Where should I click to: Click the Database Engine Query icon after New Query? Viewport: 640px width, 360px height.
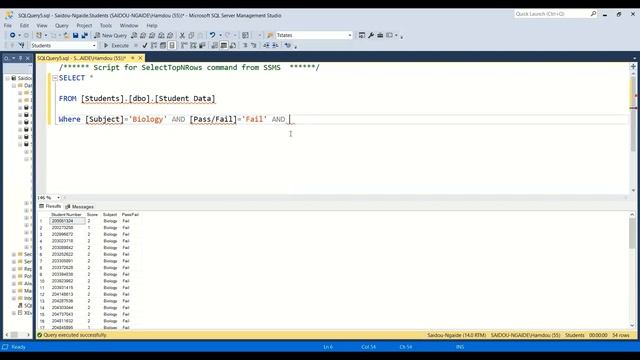(134, 36)
